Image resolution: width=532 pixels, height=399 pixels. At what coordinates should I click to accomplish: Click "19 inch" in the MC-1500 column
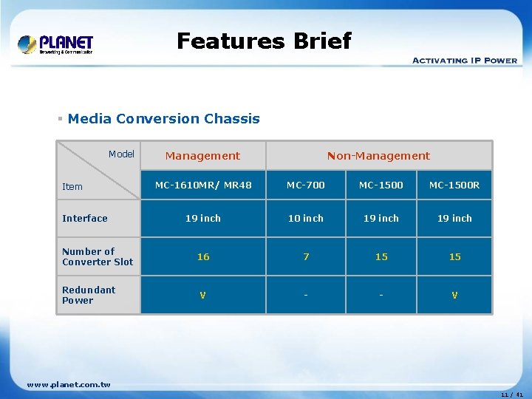(x=381, y=218)
